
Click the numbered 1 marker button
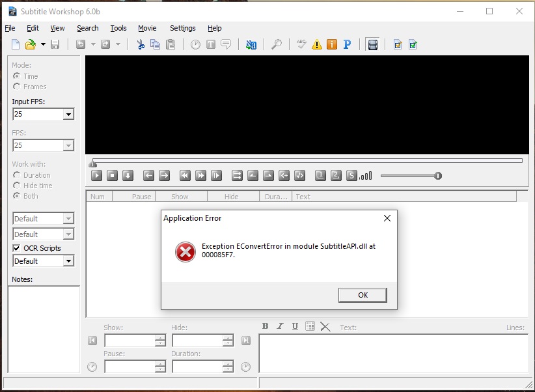pos(320,176)
